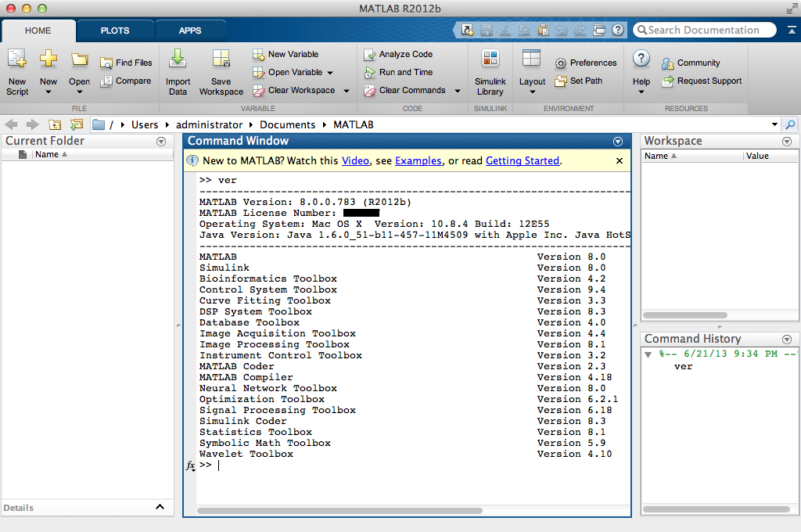
Task: Minimize the toolstrip with the top-right arrow
Action: (x=792, y=31)
